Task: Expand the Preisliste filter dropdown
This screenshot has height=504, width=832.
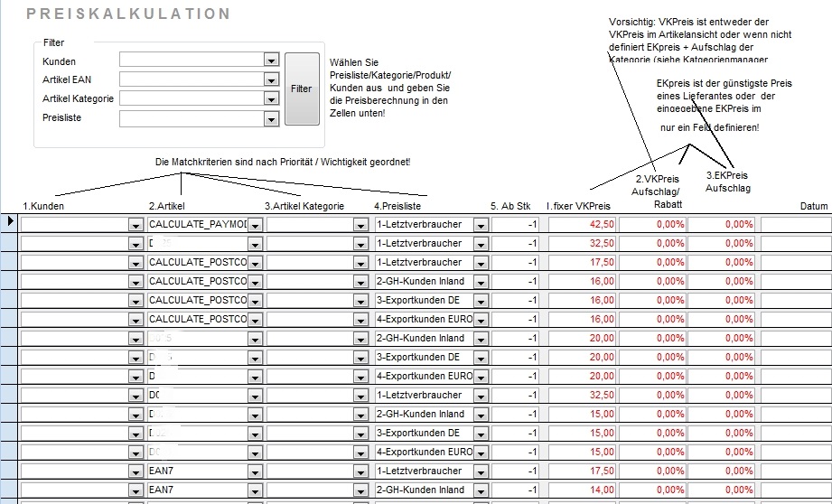Action: 271,119
